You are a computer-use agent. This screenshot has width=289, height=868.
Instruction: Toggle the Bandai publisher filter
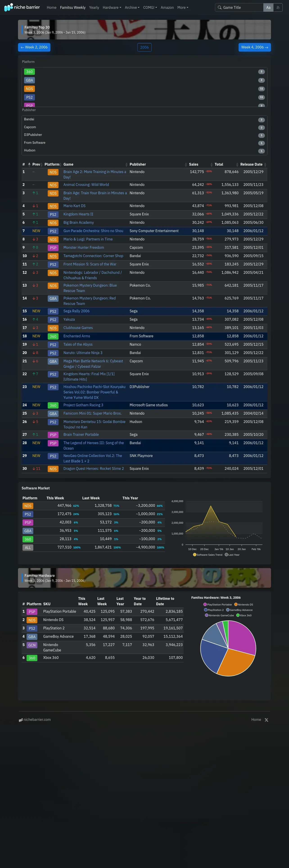[x=144, y=120]
